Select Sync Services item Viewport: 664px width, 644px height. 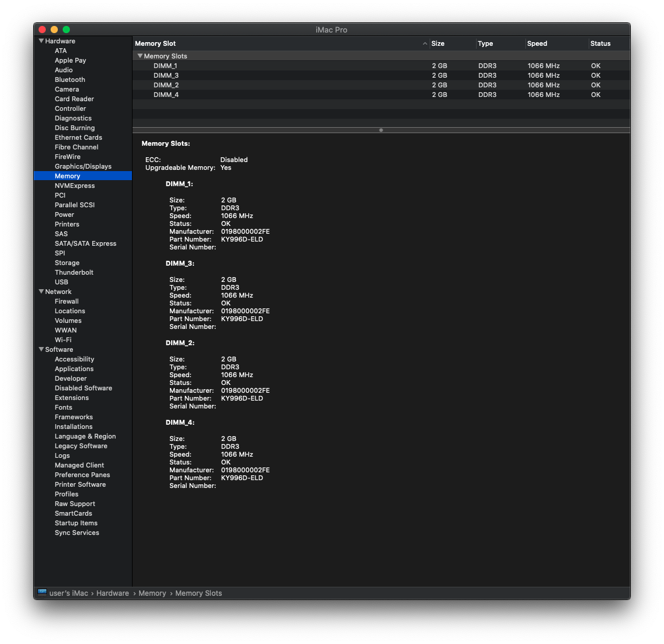[77, 533]
